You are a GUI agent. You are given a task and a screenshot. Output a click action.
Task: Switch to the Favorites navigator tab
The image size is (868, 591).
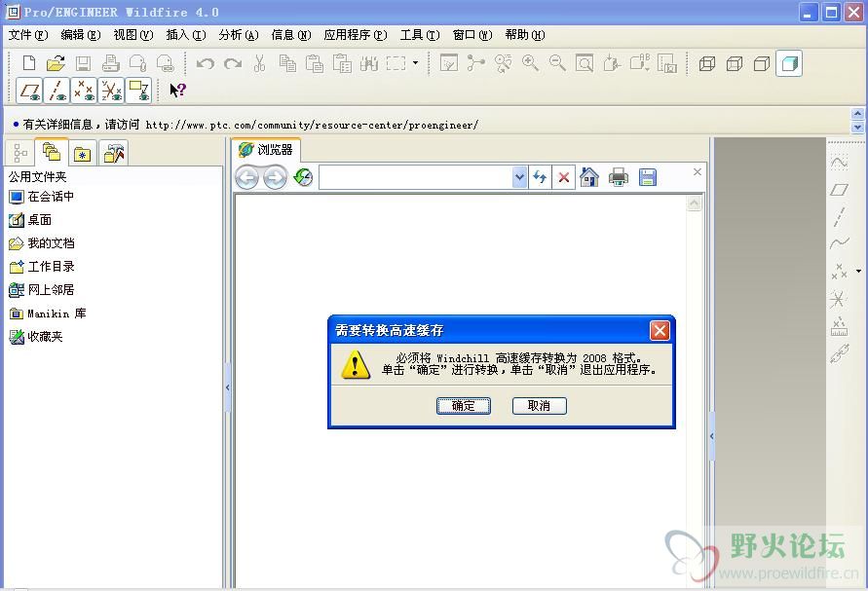click(83, 153)
